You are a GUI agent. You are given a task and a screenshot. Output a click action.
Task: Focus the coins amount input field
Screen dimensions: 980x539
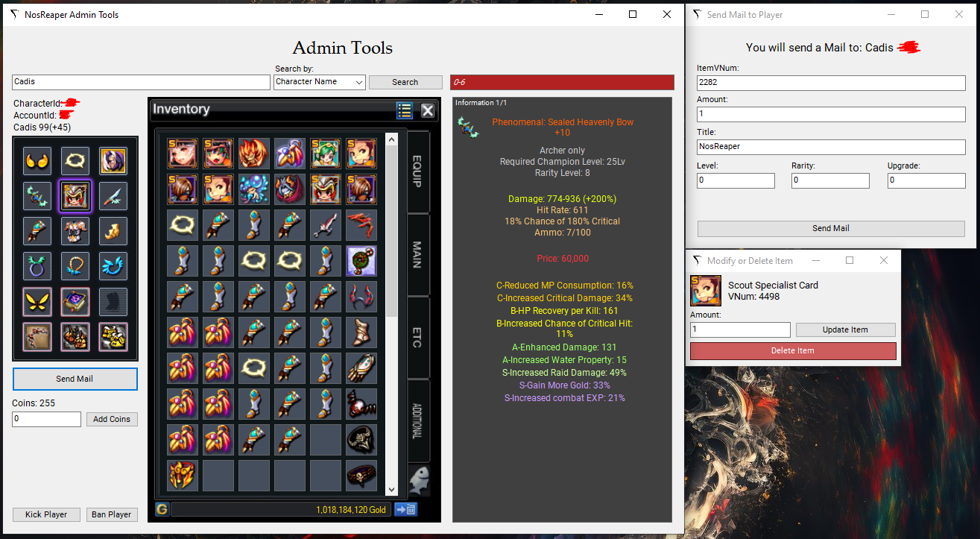click(46, 419)
